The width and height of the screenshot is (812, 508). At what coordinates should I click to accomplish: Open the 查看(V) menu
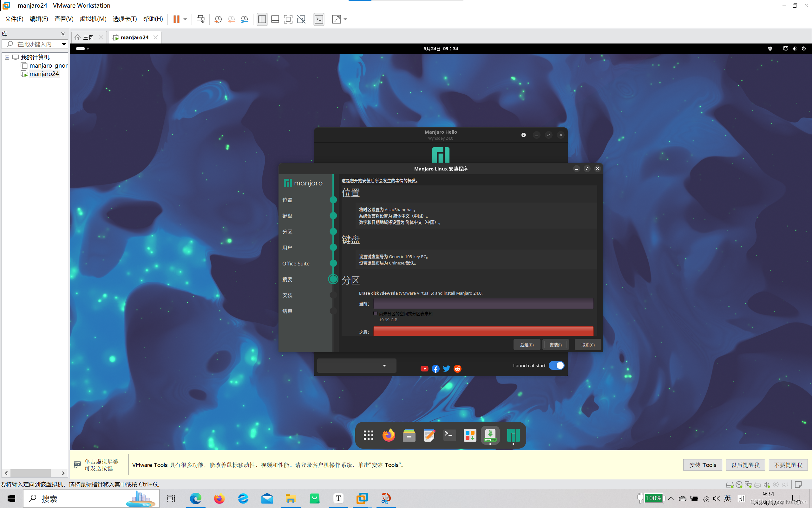click(x=64, y=19)
